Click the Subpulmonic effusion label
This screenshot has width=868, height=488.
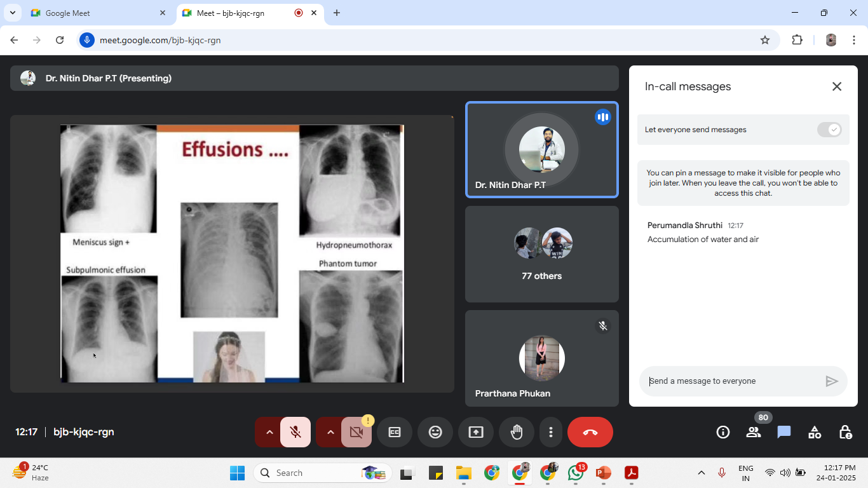coord(106,270)
